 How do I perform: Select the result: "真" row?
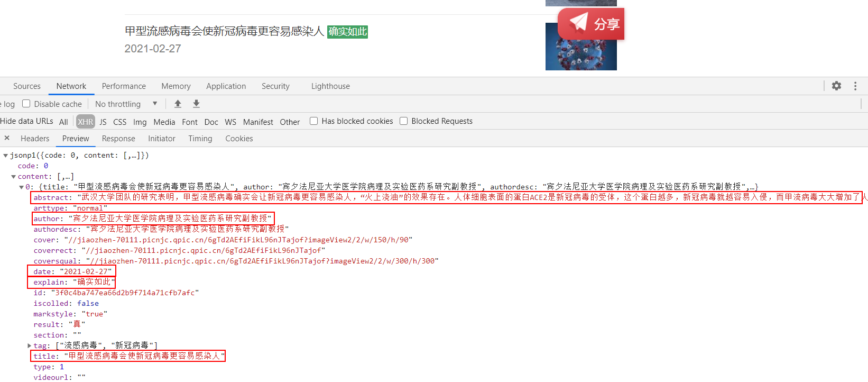click(x=59, y=325)
